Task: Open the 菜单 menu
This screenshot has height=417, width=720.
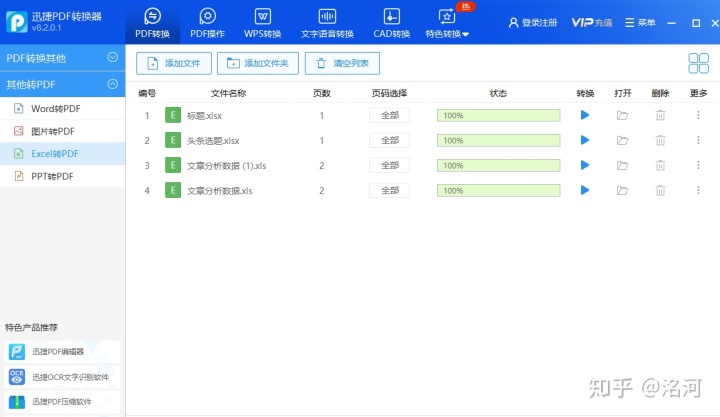Action: point(640,23)
